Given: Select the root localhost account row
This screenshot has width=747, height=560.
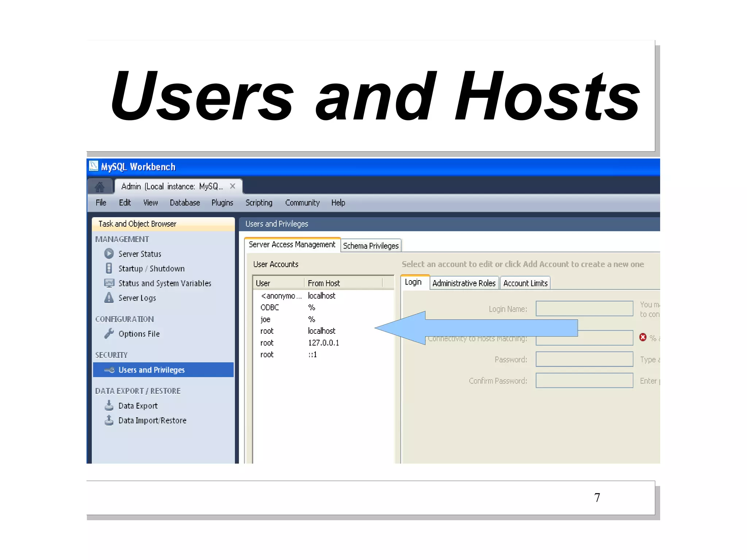Looking at the screenshot, I should tap(323, 331).
